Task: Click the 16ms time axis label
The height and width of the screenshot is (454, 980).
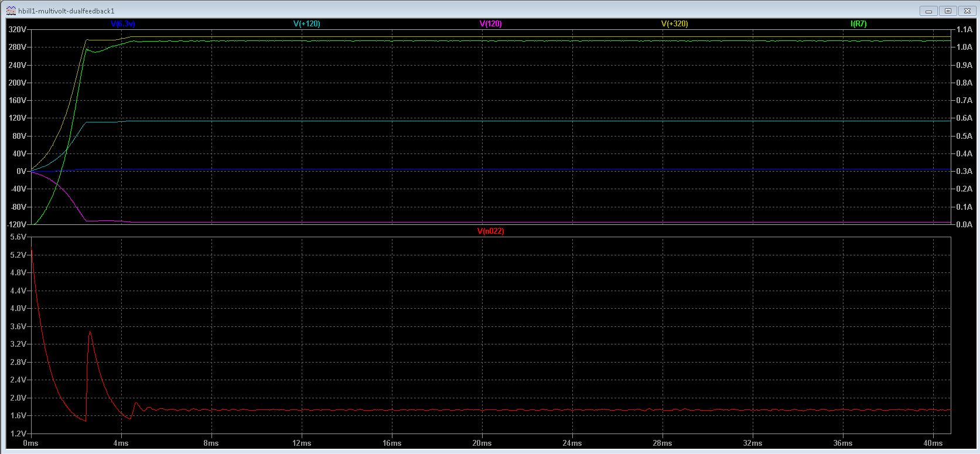Action: 392,443
